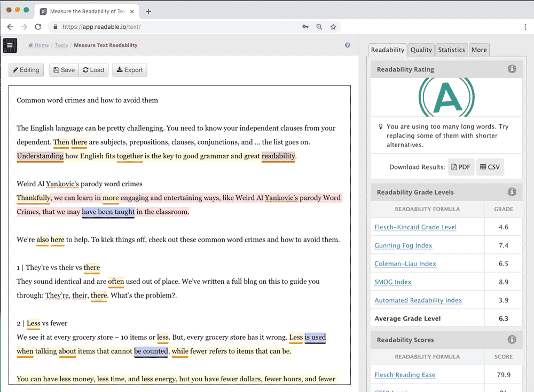Screen dimensions: 534x392
Task: Open Flesch-Kincaid Grade Level link
Action: tap(415, 227)
